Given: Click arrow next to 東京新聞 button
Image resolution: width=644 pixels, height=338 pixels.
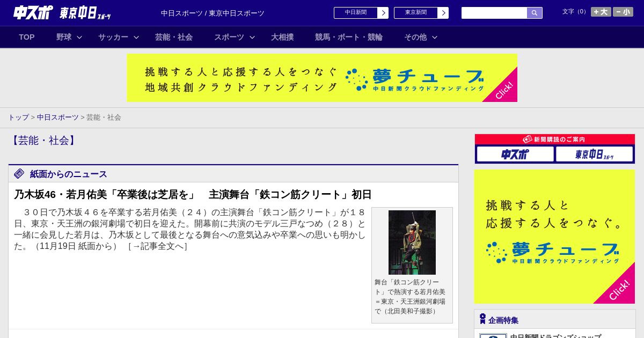Looking at the screenshot, I should point(443,13).
